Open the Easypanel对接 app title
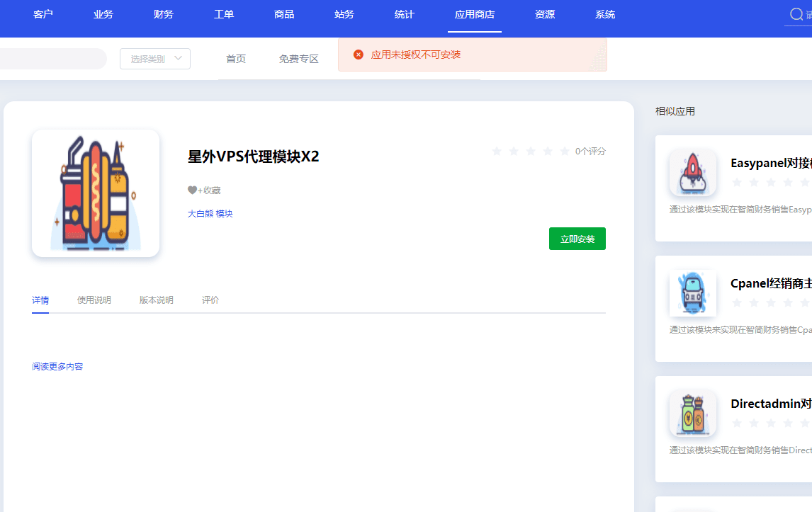The image size is (812, 512). (771, 163)
